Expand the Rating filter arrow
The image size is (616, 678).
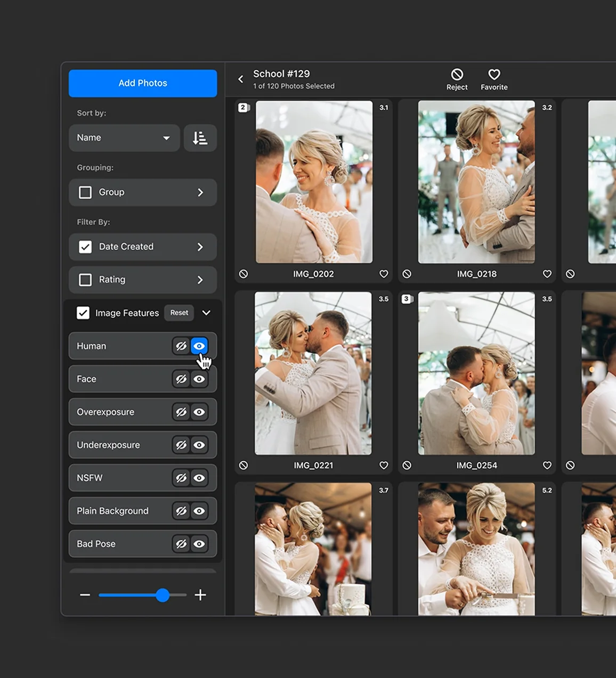point(200,280)
